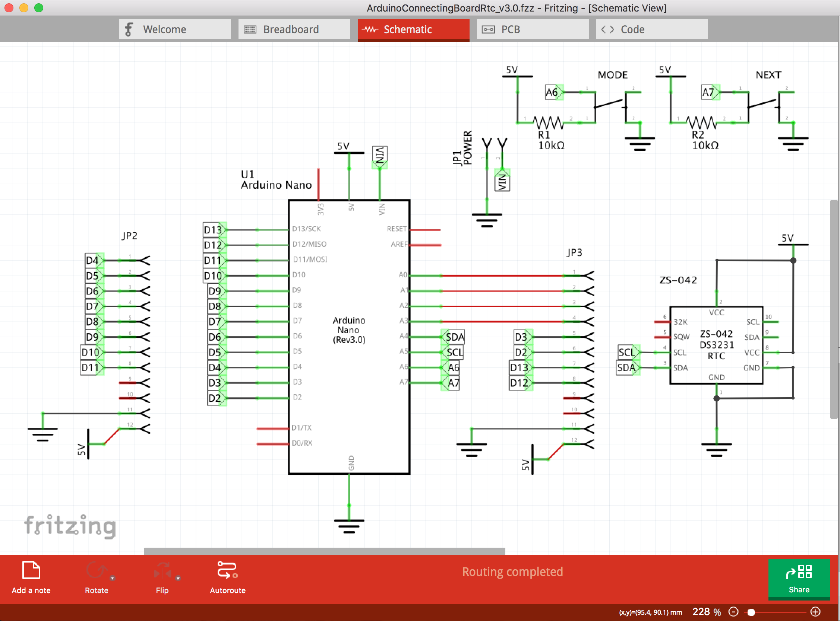The width and height of the screenshot is (840, 621).
Task: Click the horizontal canvas scrollbar
Action: tap(324, 551)
